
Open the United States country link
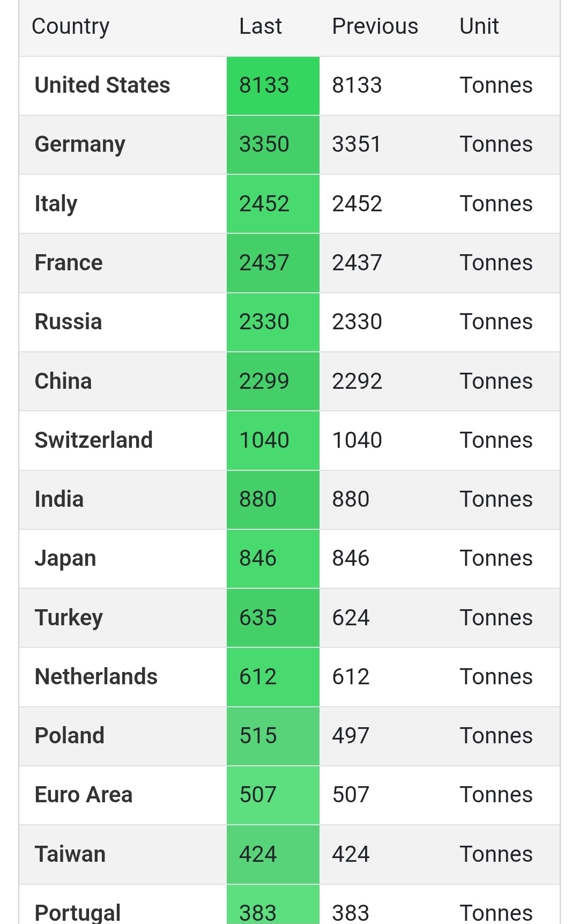[102, 85]
